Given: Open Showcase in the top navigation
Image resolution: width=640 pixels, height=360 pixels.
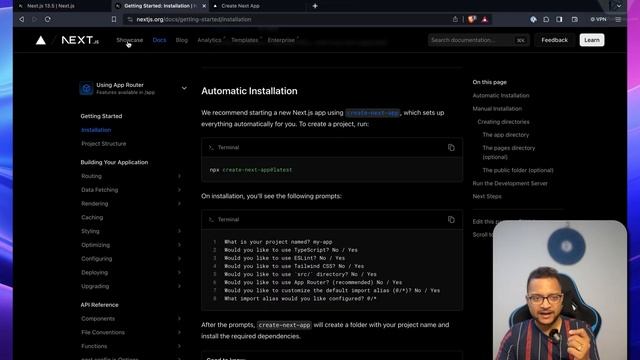Looking at the screenshot, I should tap(129, 40).
